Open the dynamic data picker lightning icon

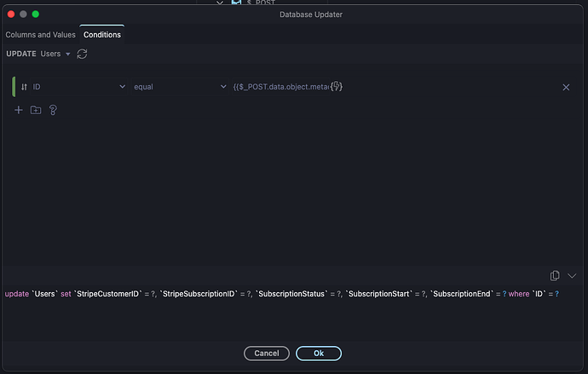point(337,87)
